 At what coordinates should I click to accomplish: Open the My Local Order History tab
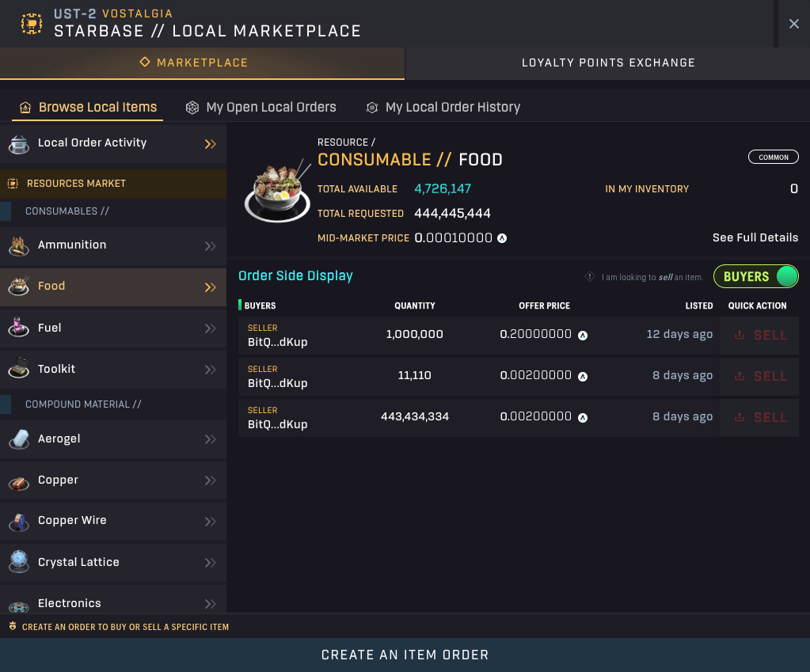pos(443,108)
